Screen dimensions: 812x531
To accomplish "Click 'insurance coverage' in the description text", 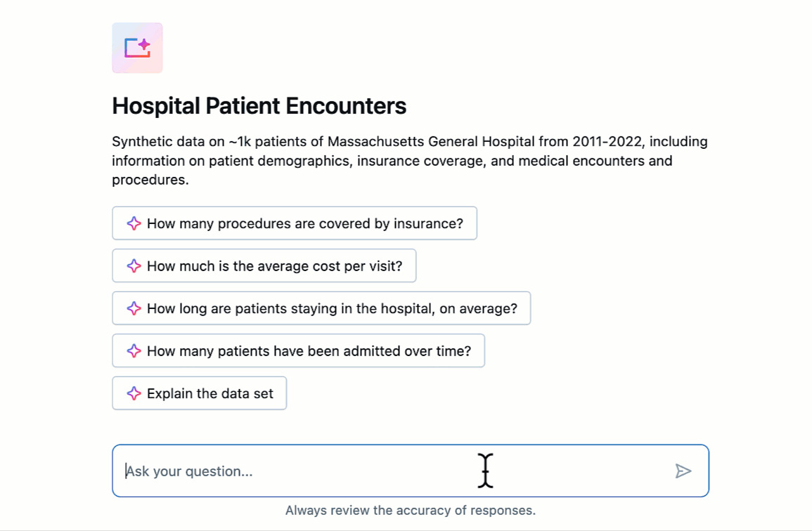I will [x=414, y=161].
